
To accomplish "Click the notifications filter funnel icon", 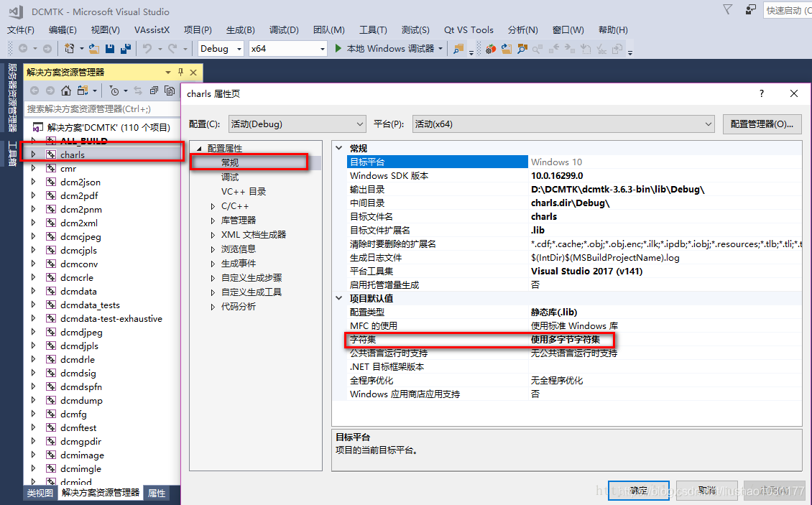I will tap(728, 10).
